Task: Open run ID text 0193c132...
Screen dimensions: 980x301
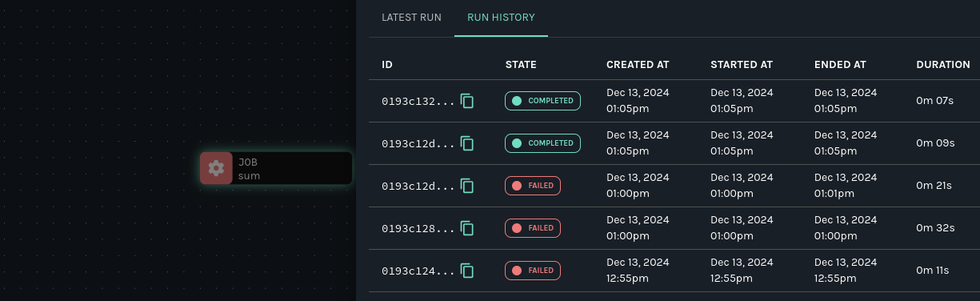Action: 418,102
